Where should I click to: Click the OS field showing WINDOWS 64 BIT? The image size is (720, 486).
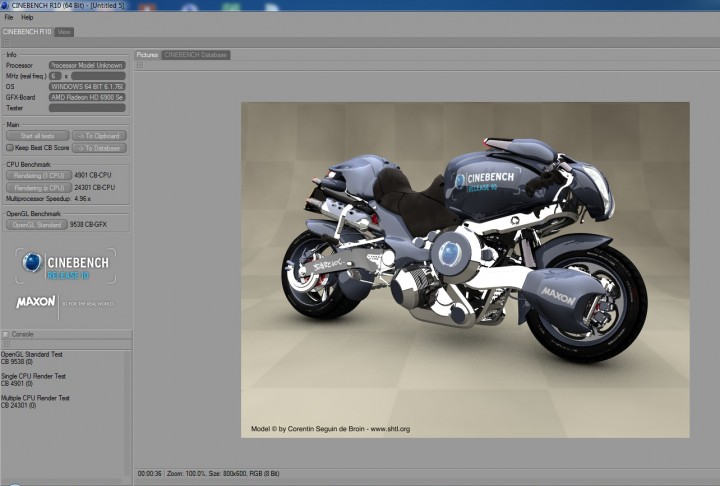click(87, 86)
